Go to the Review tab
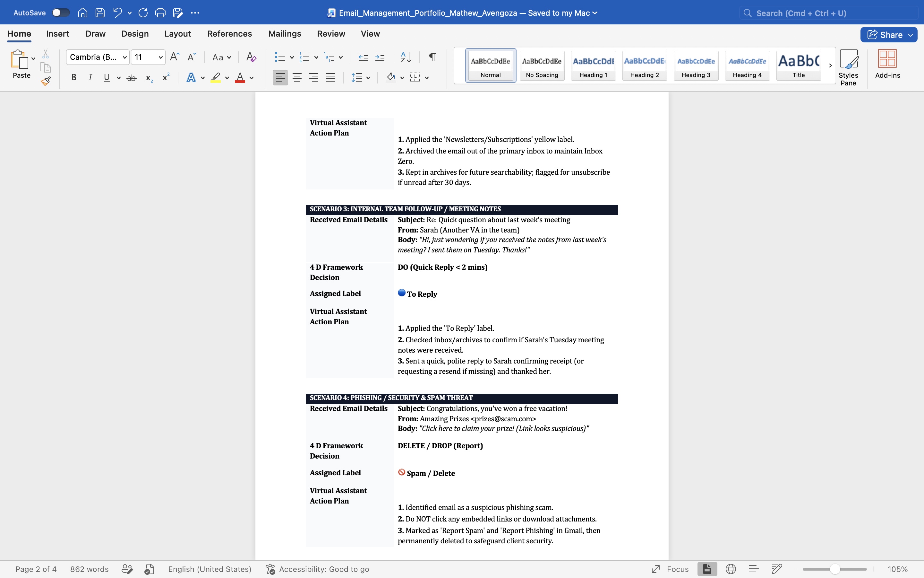This screenshot has width=924, height=578. pyautogui.click(x=331, y=34)
